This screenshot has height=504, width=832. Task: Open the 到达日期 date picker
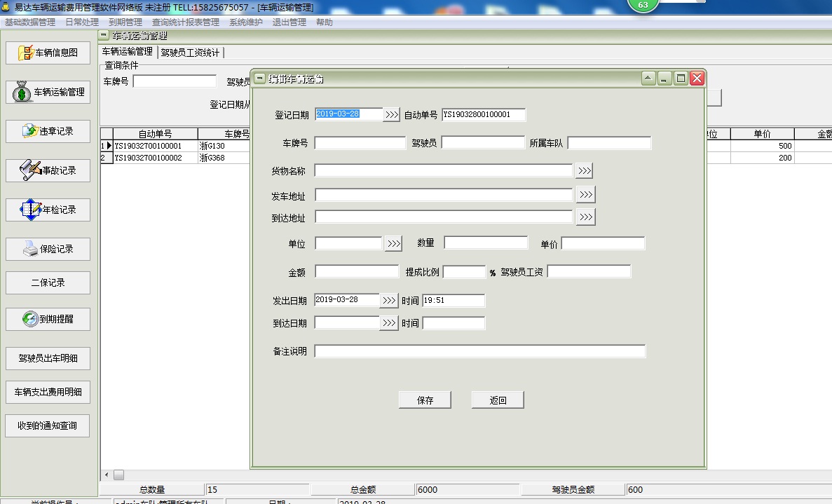[389, 323]
